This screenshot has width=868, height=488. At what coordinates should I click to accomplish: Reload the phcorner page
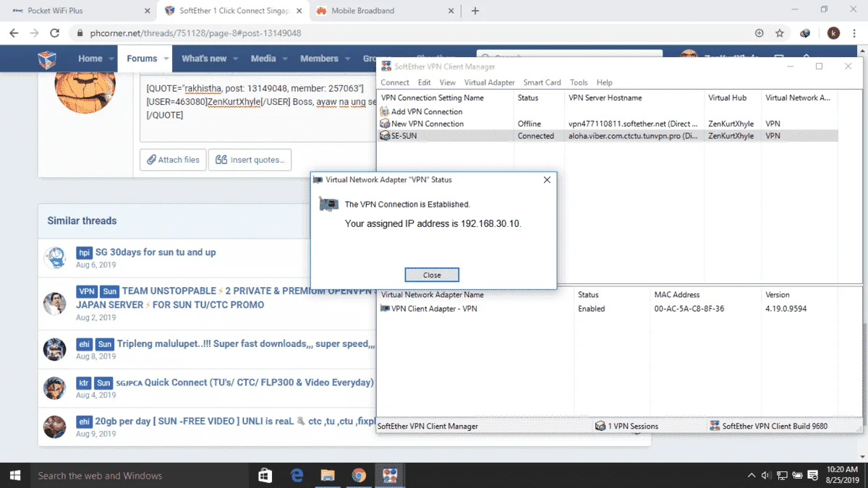[x=54, y=33]
